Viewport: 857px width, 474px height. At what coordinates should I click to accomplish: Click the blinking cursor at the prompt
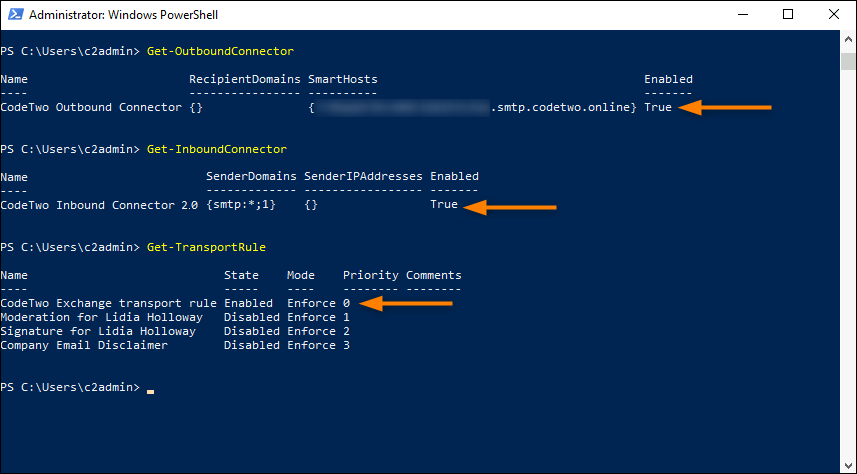click(x=150, y=391)
